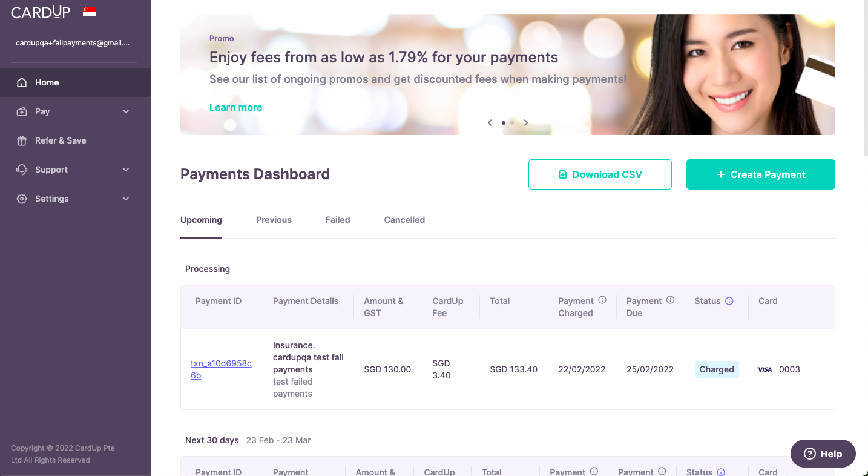Select the second carousel dot indicator
The height and width of the screenshot is (476, 868).
click(512, 123)
